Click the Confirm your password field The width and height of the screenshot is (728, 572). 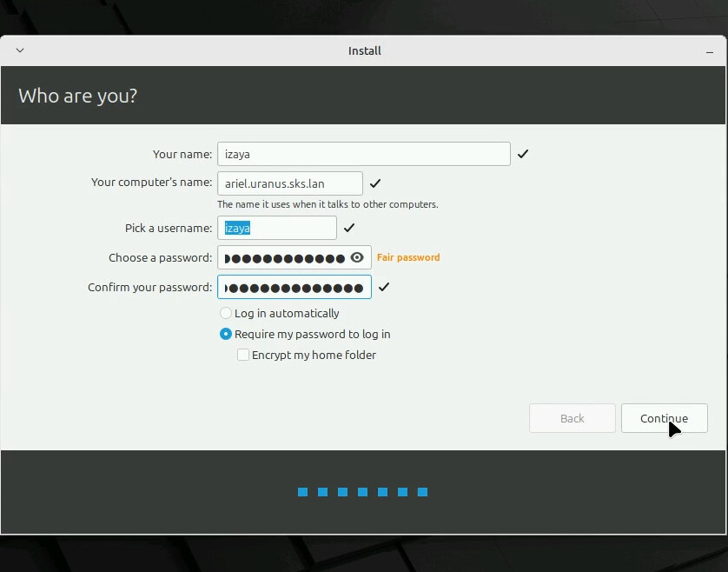pyautogui.click(x=294, y=287)
